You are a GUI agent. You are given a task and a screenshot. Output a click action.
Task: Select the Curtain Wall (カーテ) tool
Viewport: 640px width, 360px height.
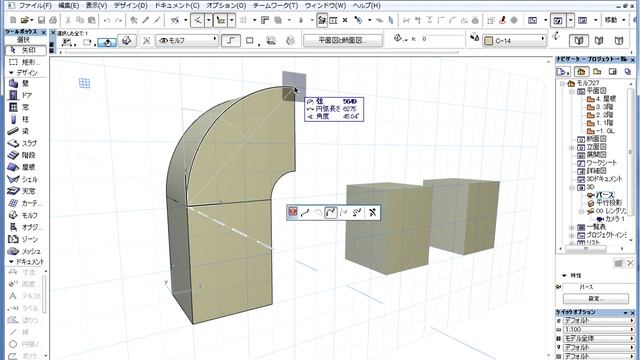(x=24, y=203)
